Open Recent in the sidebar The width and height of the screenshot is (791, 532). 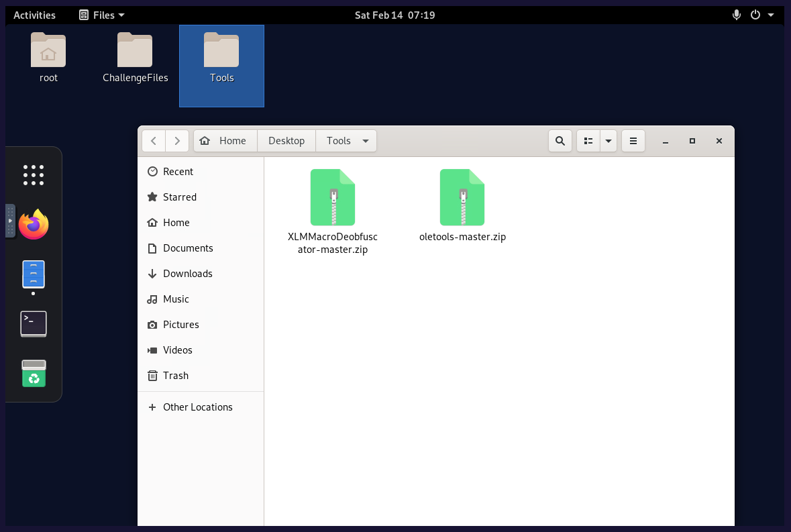pyautogui.click(x=178, y=172)
